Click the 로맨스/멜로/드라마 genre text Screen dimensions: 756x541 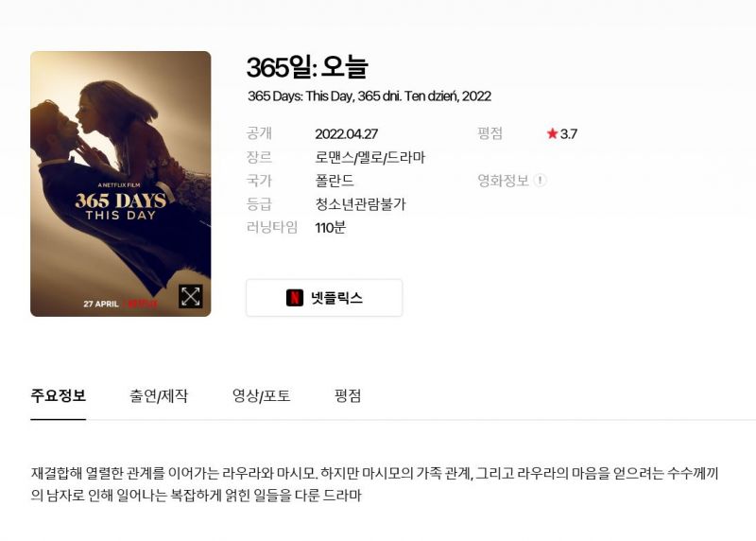point(370,157)
